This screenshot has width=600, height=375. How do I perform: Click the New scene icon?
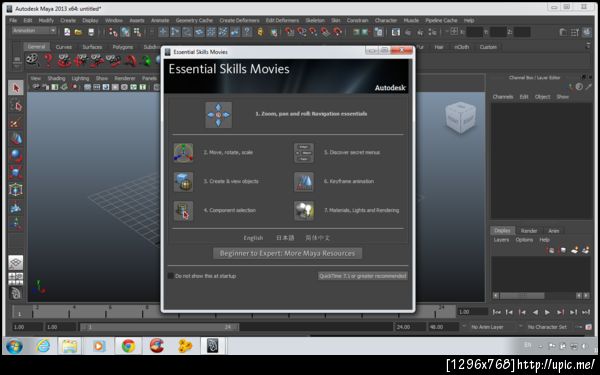tap(67, 32)
